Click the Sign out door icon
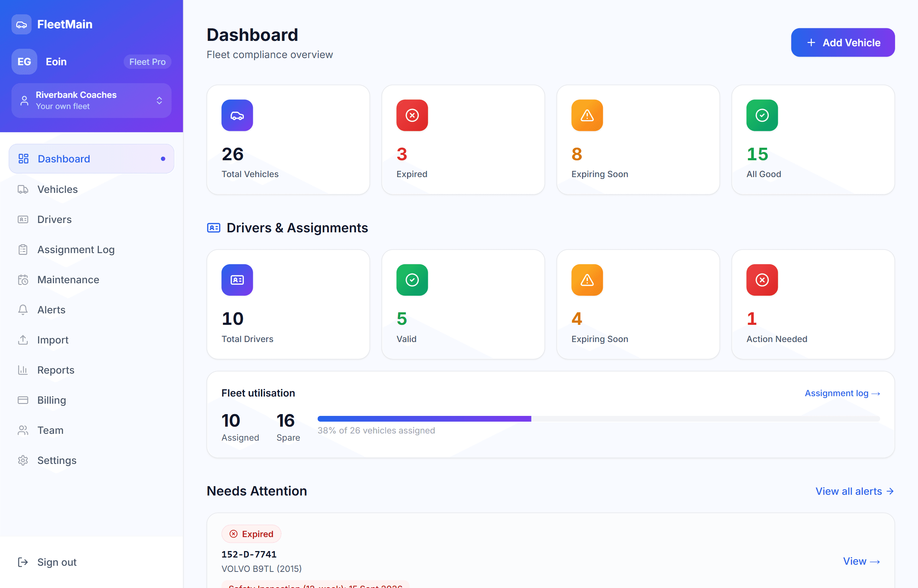 [23, 562]
